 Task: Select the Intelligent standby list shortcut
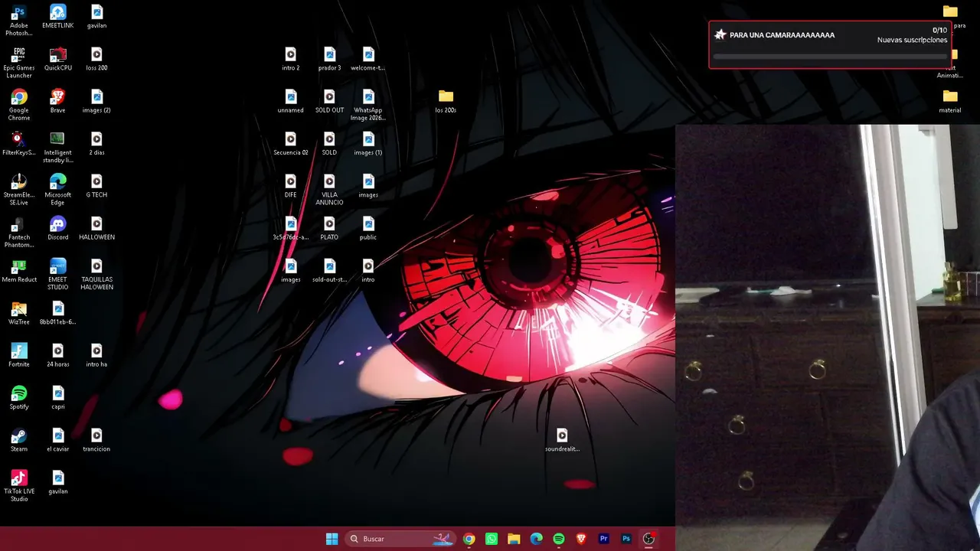click(x=58, y=147)
